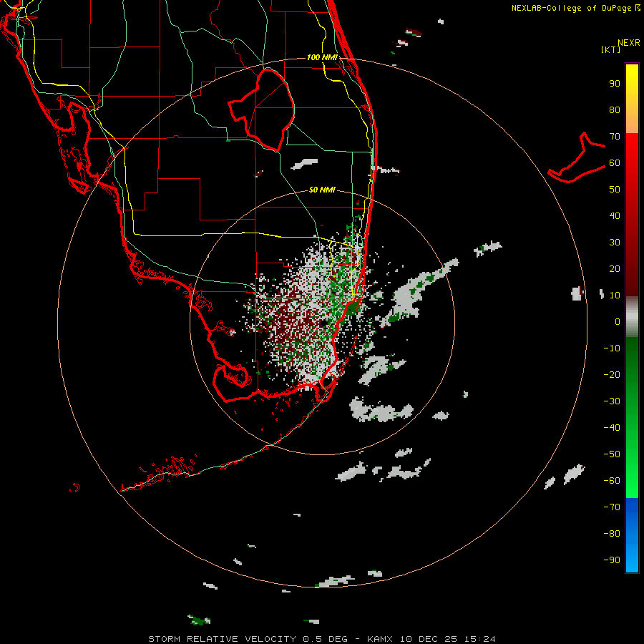Select the 20 value on the velocity scale
Screen dimensions: 644x644
615,269
